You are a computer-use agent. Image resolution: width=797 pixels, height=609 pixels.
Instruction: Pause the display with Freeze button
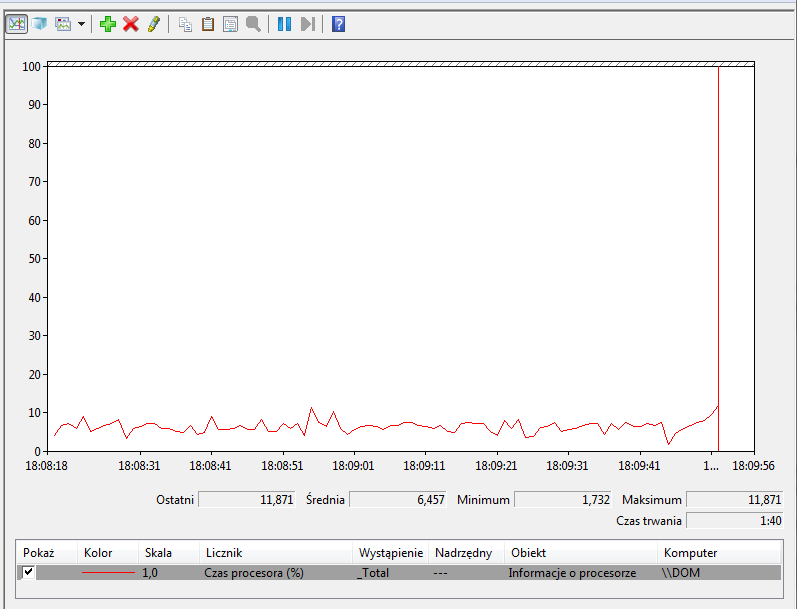[284, 23]
